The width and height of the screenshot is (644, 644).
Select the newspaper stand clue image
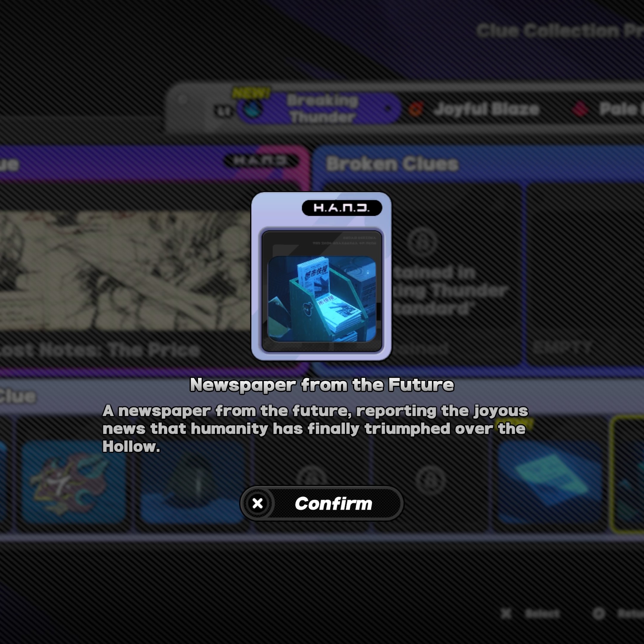pyautogui.click(x=322, y=299)
